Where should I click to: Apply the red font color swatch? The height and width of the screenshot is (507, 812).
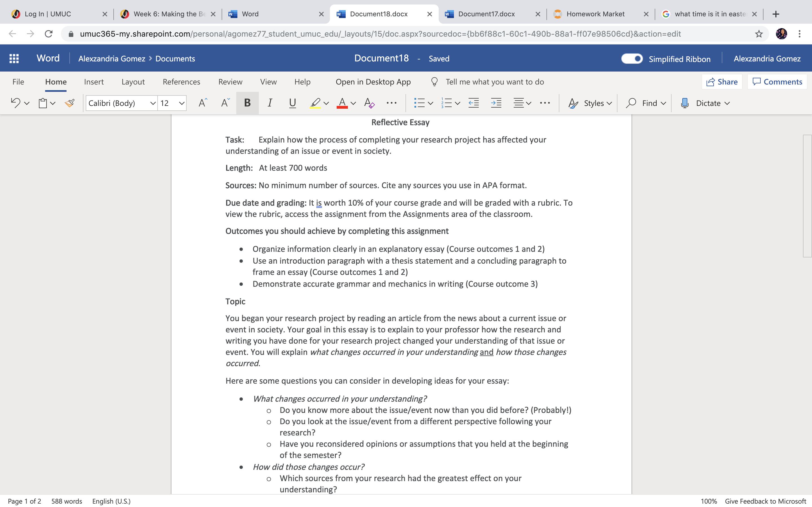342,103
